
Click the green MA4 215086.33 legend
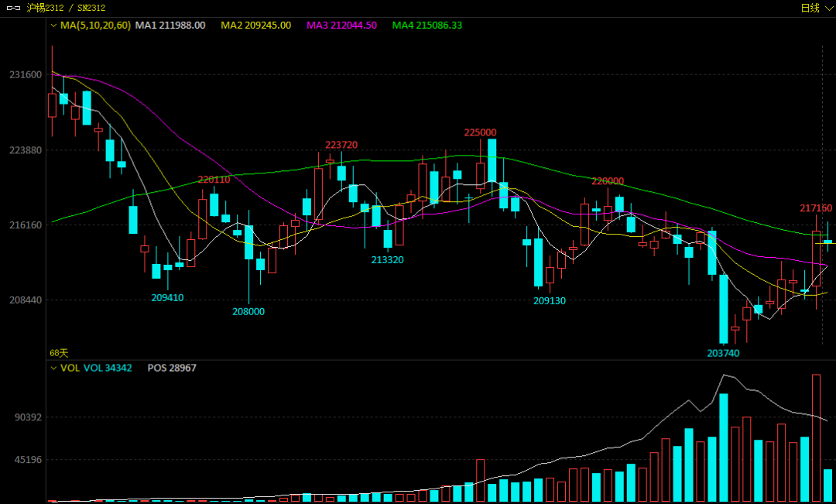427,25
